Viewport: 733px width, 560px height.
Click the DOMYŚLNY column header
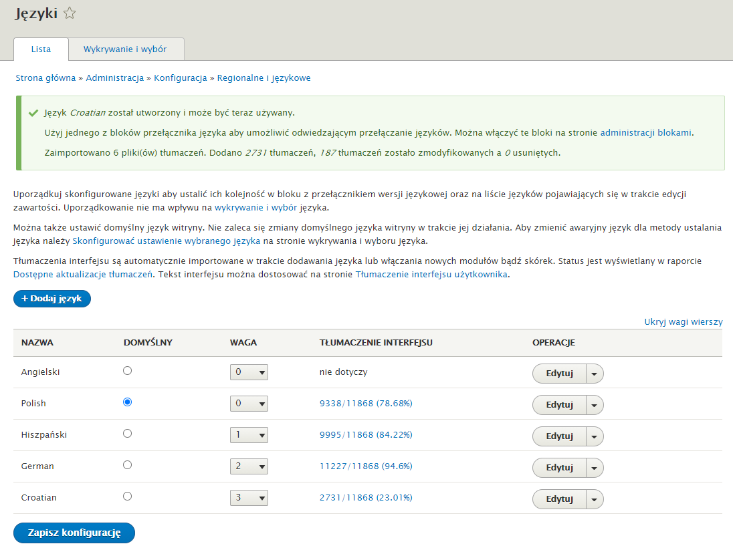click(148, 342)
